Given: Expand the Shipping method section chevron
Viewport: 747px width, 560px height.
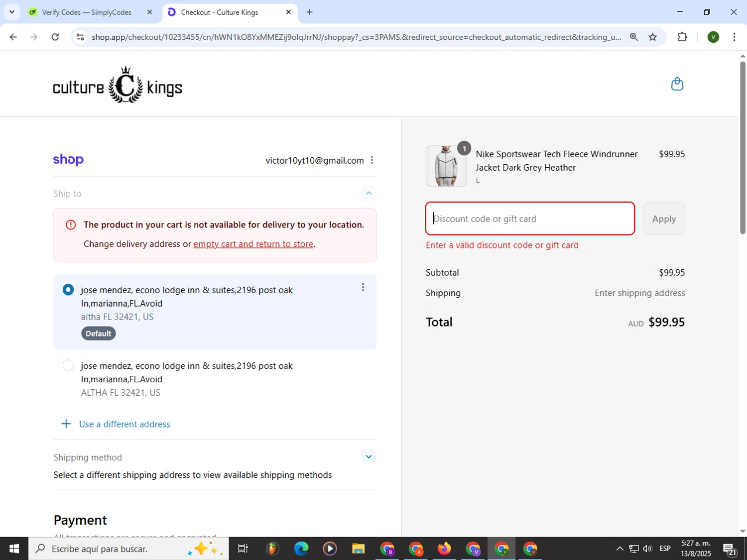Looking at the screenshot, I should tap(368, 456).
